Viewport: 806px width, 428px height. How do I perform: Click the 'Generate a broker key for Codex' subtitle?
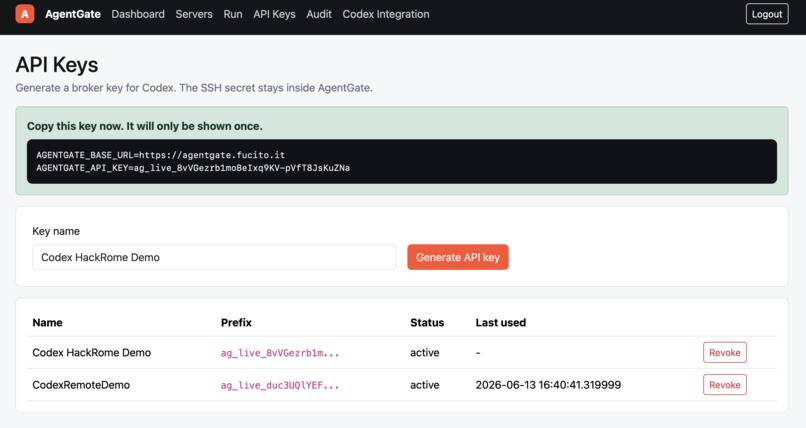point(194,88)
